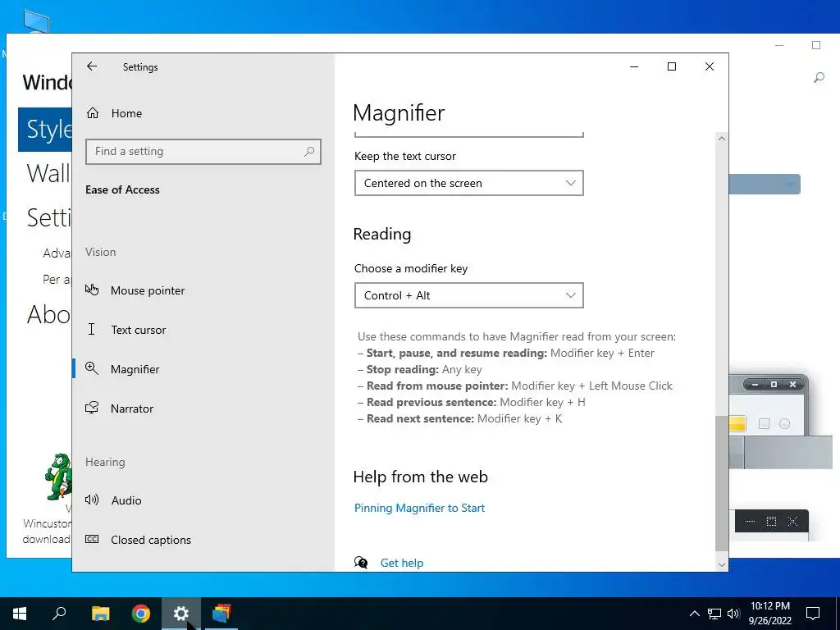Expand the Choose a modifier key dropdown

468,295
